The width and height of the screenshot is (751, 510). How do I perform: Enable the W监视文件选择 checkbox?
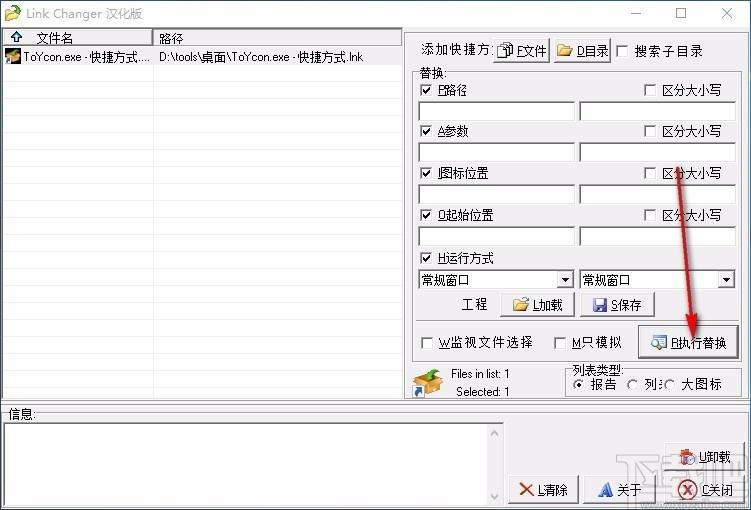point(426,343)
